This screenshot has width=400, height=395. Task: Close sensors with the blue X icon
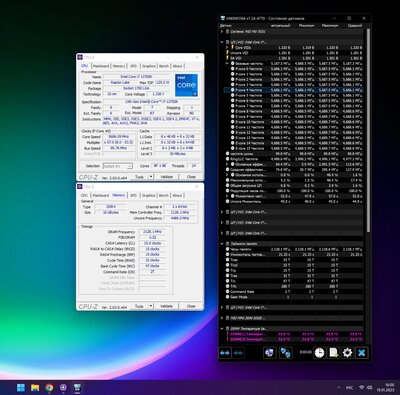362,353
